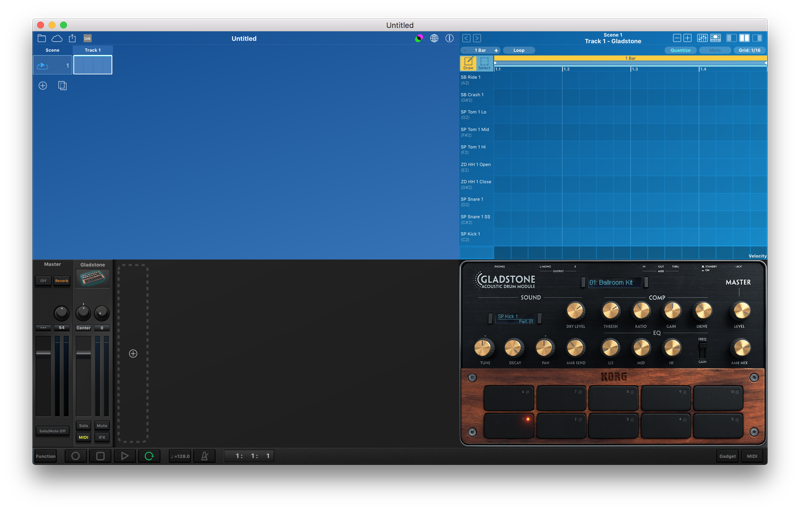The height and width of the screenshot is (511, 800).
Task: Zoom in piano roll with plus icon
Action: pyautogui.click(x=688, y=38)
